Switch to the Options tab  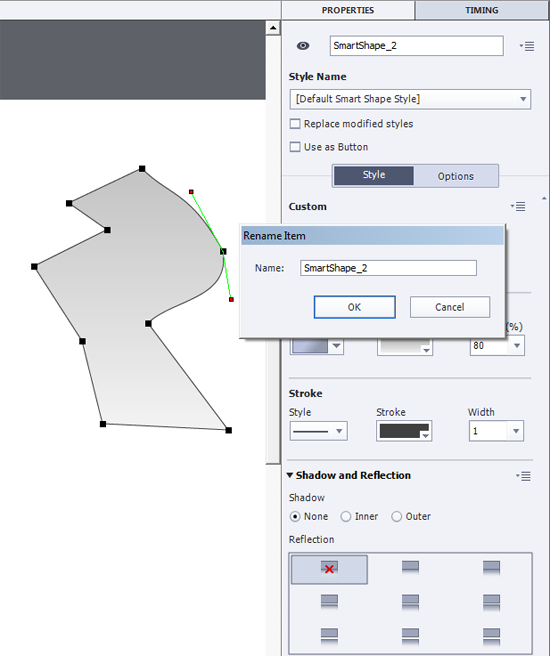455,176
